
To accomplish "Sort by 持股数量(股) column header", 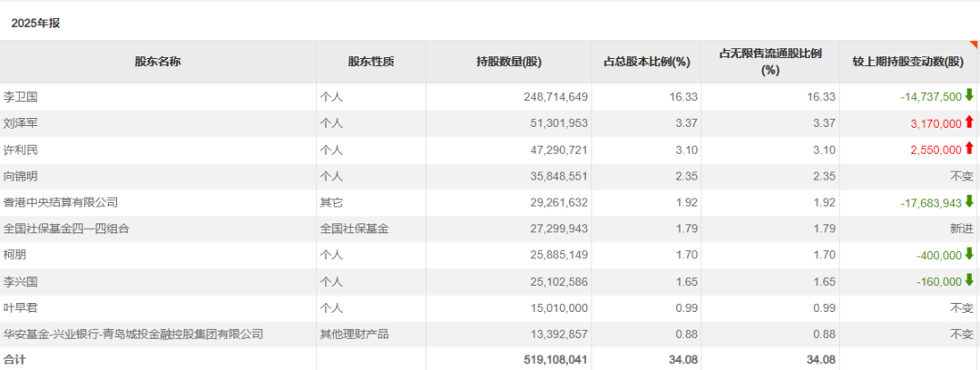I will pos(508,62).
